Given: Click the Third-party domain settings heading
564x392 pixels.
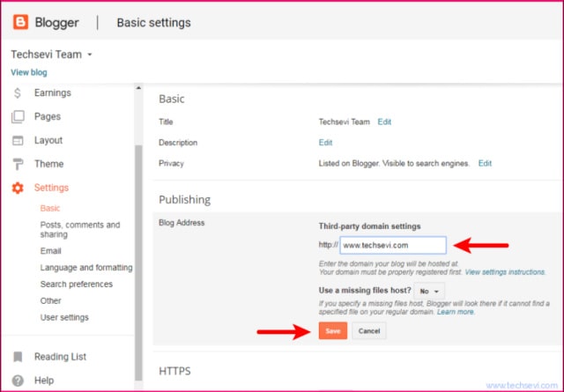Looking at the screenshot, I should (370, 226).
